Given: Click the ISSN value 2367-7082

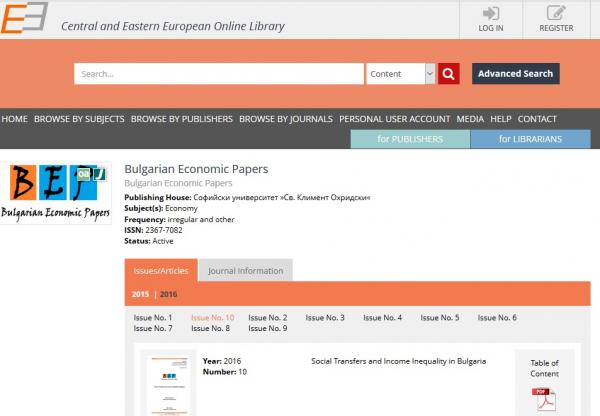Looking at the screenshot, I should coord(164,230).
